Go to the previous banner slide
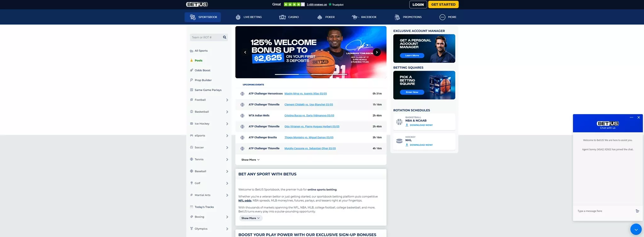Viewport: 644px width, 237px height. point(245,52)
